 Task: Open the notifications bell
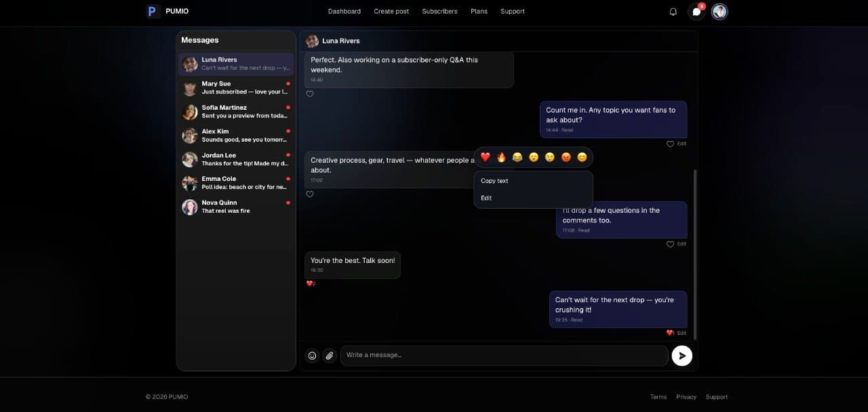pos(673,12)
